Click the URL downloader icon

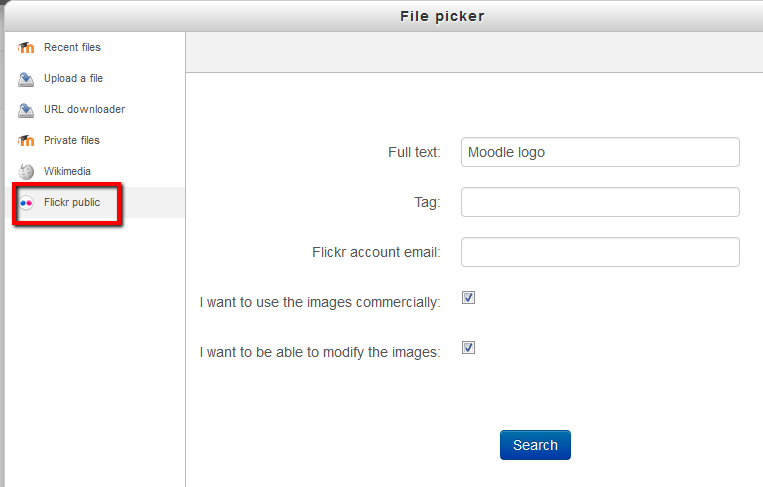coord(26,110)
